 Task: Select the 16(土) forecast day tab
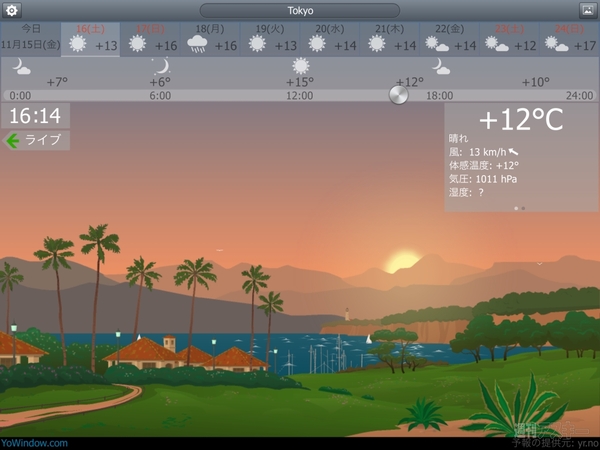[90, 39]
